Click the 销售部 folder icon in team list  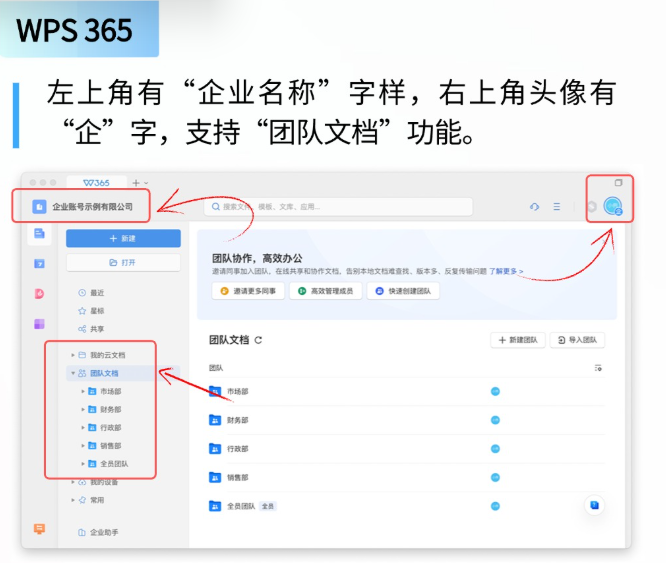[x=215, y=478]
